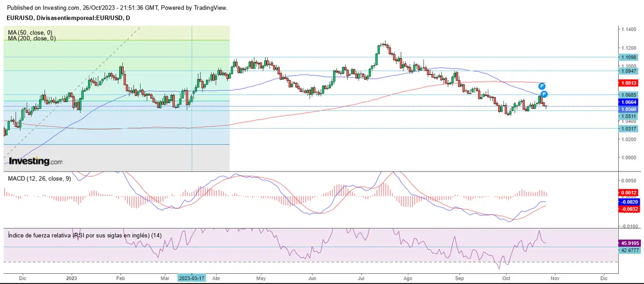Image resolution: width=644 pixels, height=284 pixels.
Task: Click the highlighted 2023-03-17 date marker
Action: click(x=192, y=279)
